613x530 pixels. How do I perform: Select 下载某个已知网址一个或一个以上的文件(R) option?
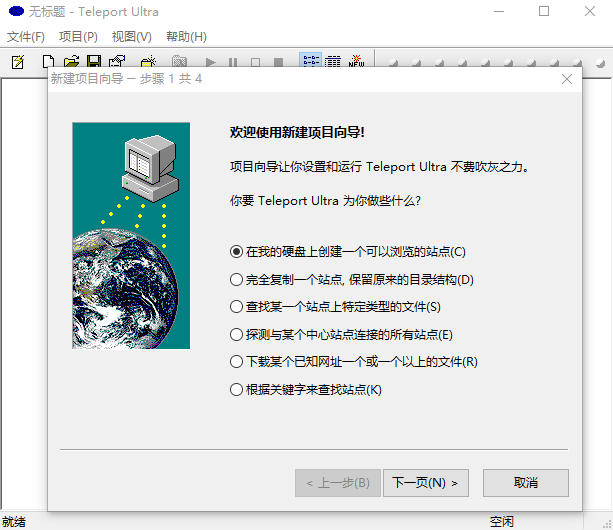click(x=353, y=362)
